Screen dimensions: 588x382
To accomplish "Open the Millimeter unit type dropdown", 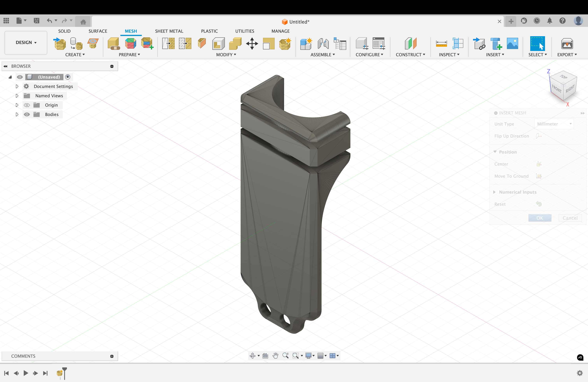I will coord(554,124).
